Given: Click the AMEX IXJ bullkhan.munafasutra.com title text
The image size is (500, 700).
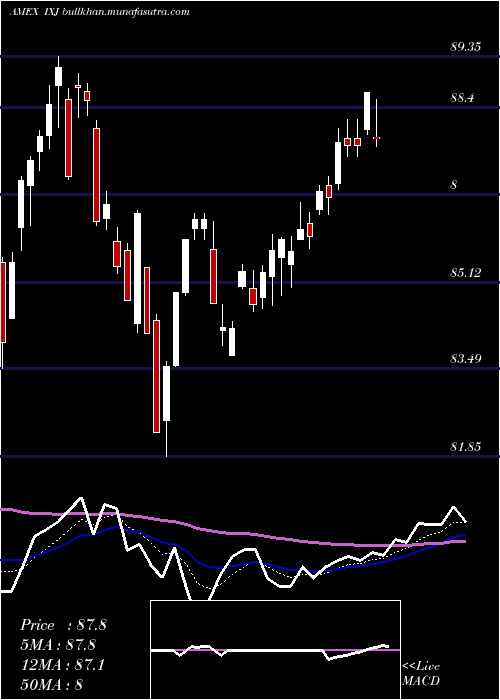Looking at the screenshot, I should point(99,11).
